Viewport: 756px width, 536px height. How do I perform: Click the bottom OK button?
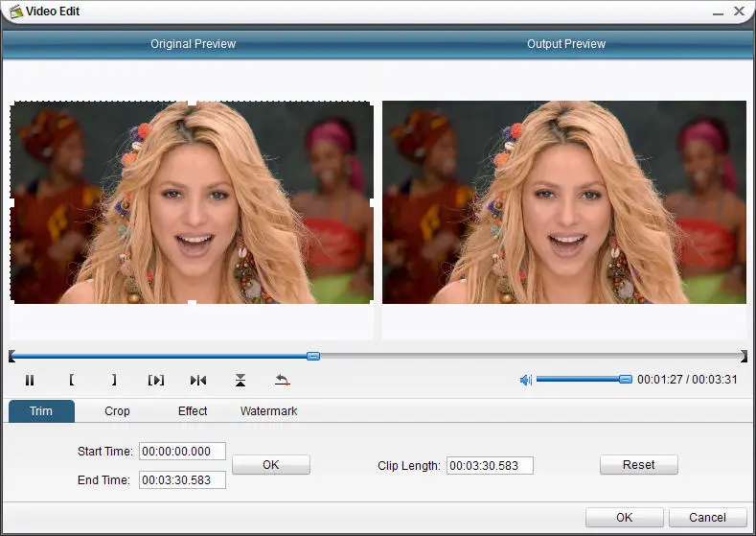tap(625, 517)
